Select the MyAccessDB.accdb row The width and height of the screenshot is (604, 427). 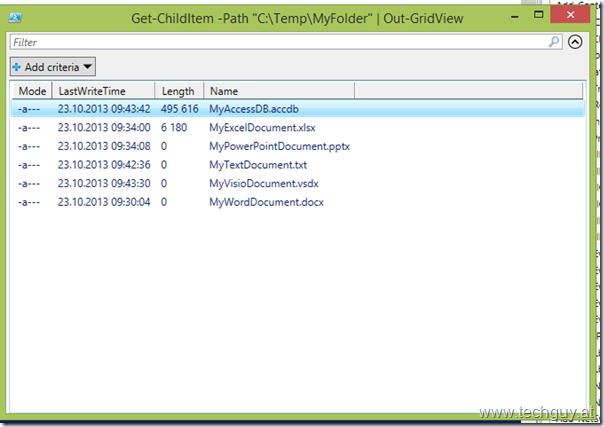pyautogui.click(x=298, y=109)
